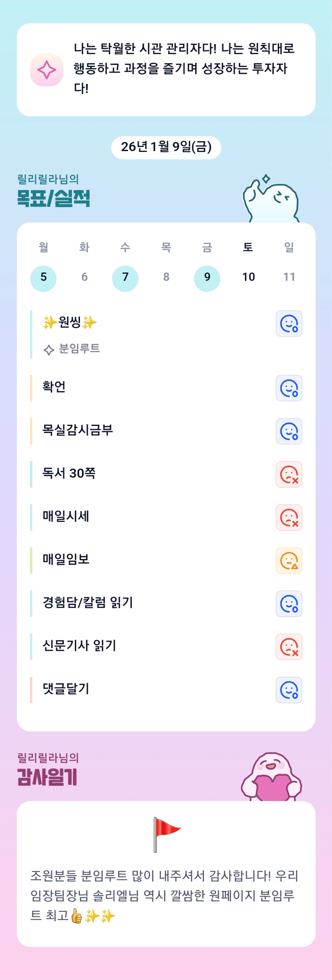Click the sad face icon for 독서 30쪽
332x980 pixels.
(289, 474)
